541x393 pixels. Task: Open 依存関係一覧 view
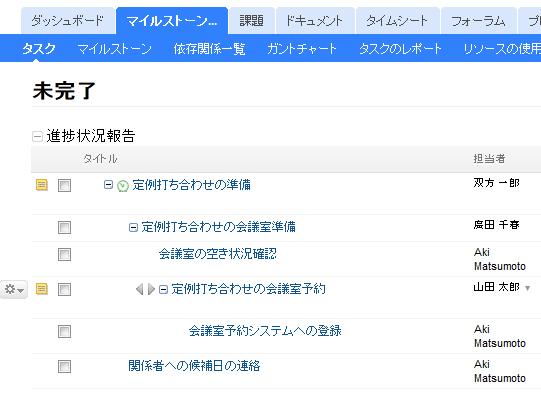click(x=209, y=49)
